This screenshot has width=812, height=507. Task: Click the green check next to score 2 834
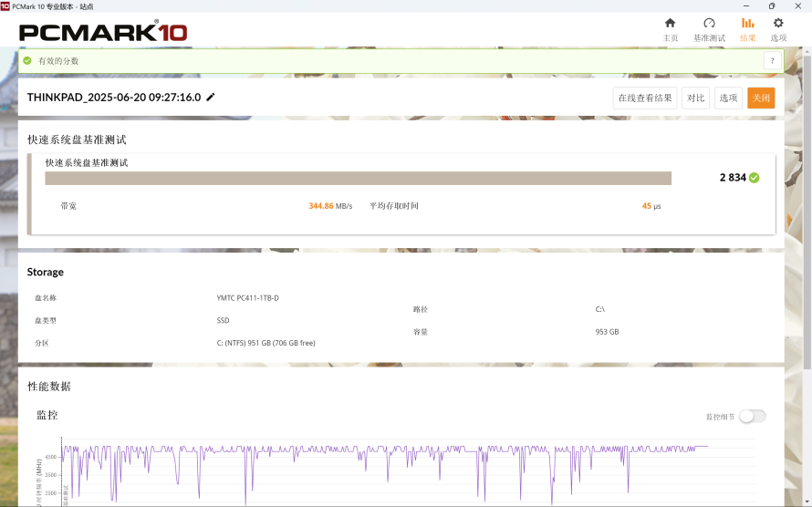(x=754, y=178)
